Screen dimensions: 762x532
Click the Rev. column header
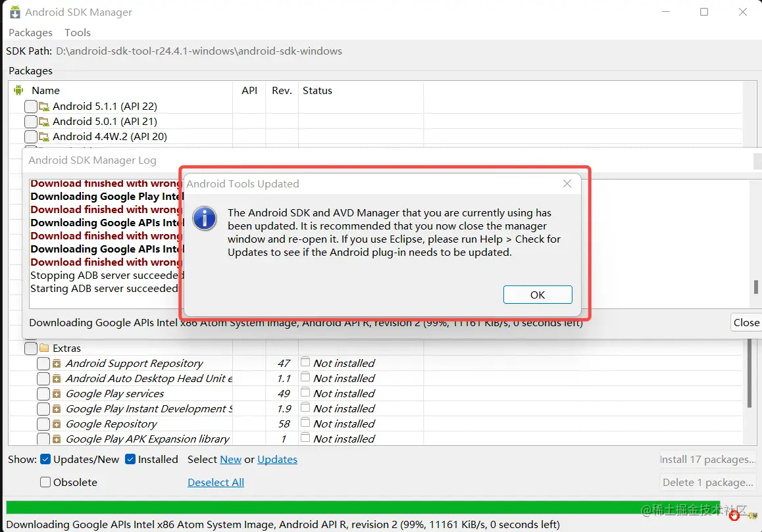tap(282, 90)
